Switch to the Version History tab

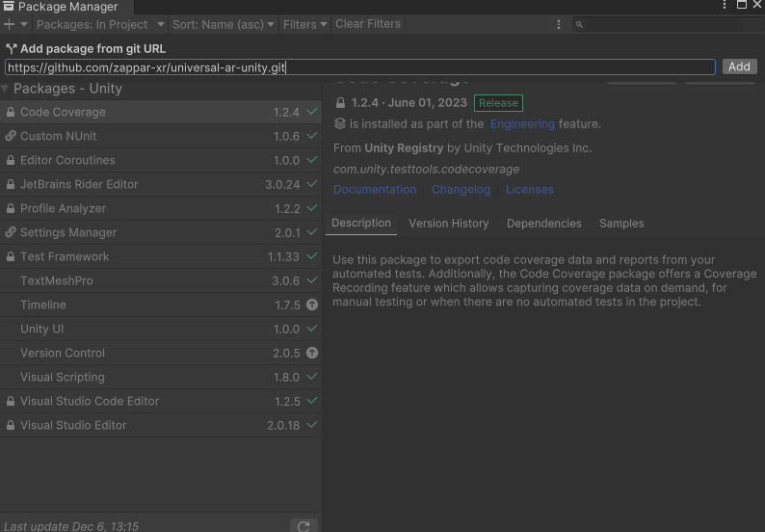[448, 223]
